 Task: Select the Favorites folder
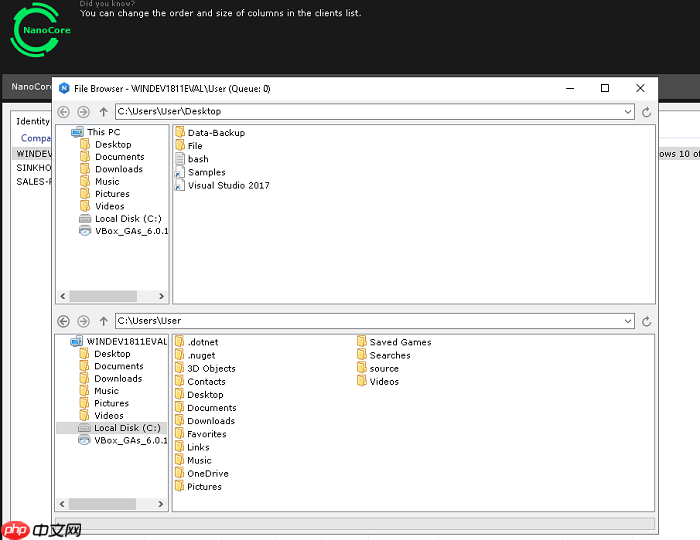click(200, 434)
